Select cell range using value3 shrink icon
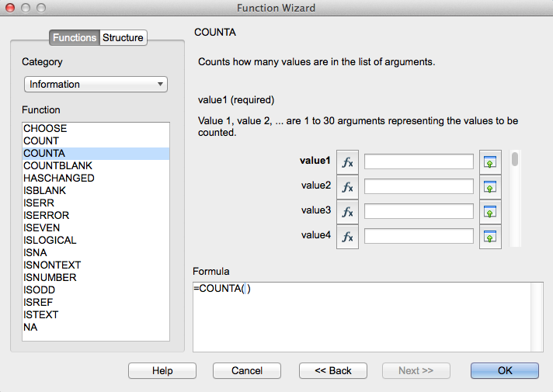The width and height of the screenshot is (553, 392). coord(490,211)
